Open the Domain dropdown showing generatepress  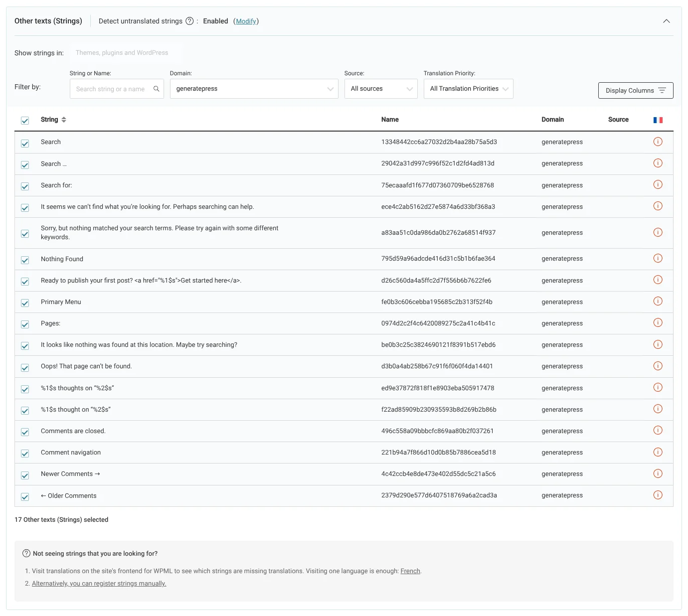254,89
